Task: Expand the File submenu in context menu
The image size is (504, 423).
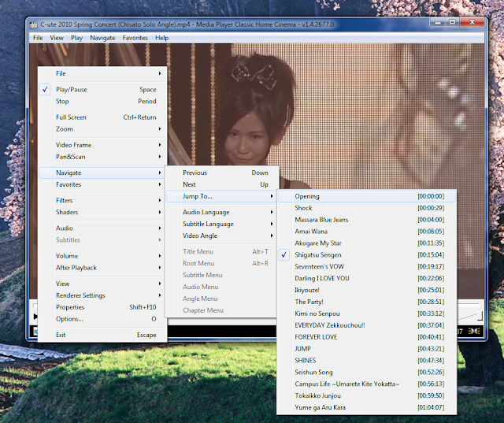Action: pos(102,73)
